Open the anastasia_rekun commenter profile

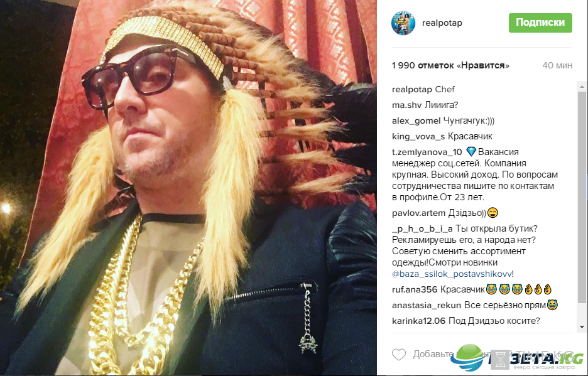[x=427, y=305]
